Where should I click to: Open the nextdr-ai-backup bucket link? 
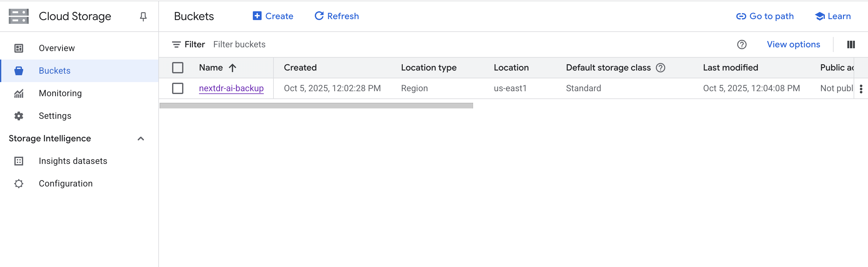[231, 88]
